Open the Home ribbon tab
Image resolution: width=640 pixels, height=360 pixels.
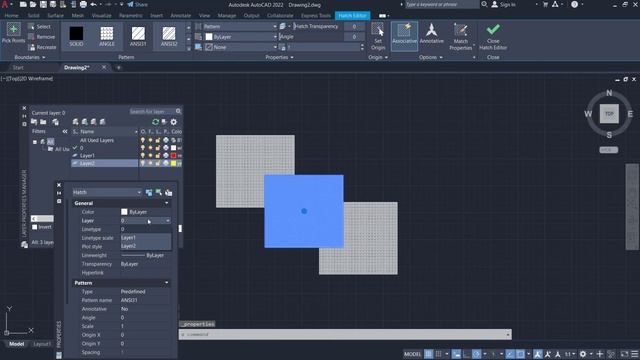click(11, 16)
